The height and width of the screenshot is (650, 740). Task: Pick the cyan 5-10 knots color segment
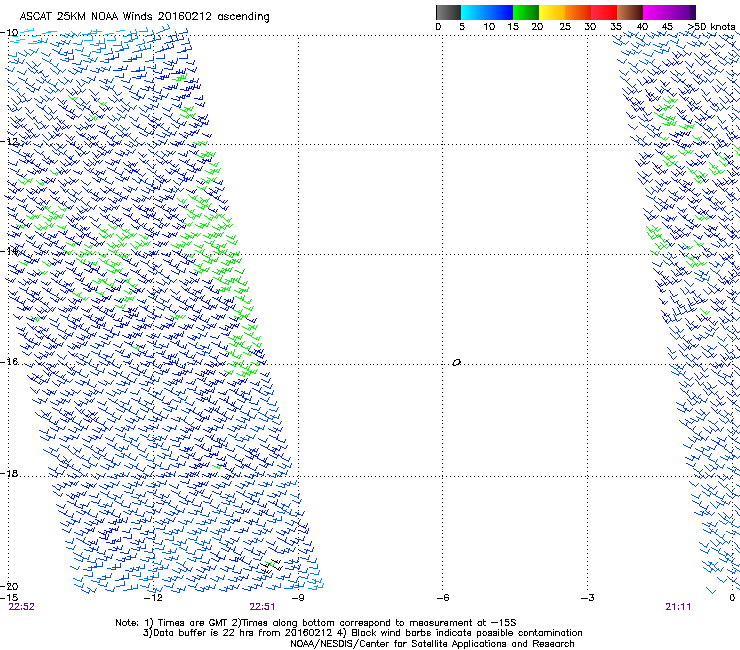click(474, 12)
